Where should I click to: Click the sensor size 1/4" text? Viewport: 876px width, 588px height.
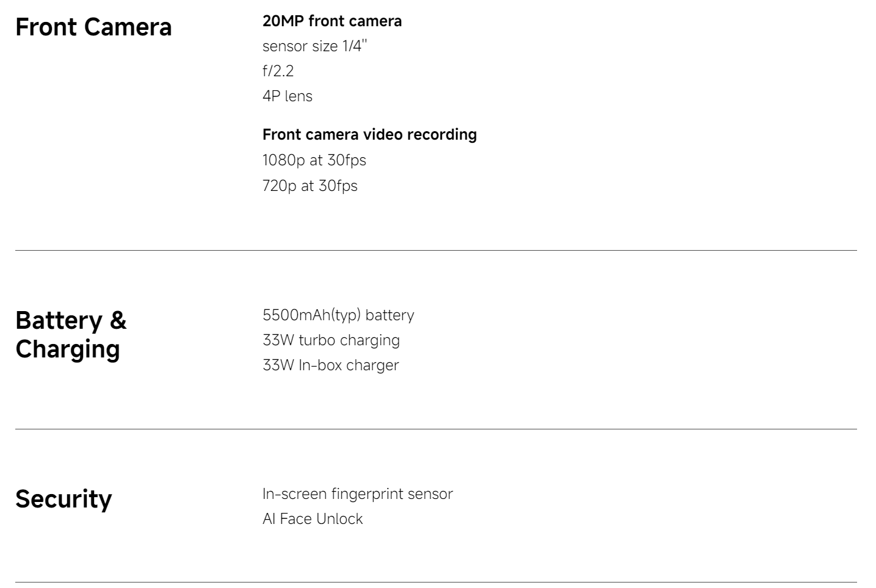(314, 46)
